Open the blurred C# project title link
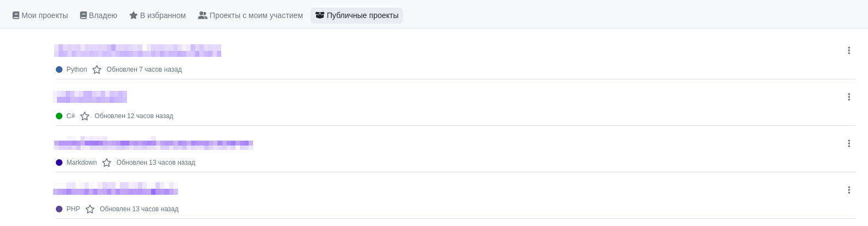This screenshot has height=226, width=868. pyautogui.click(x=90, y=97)
